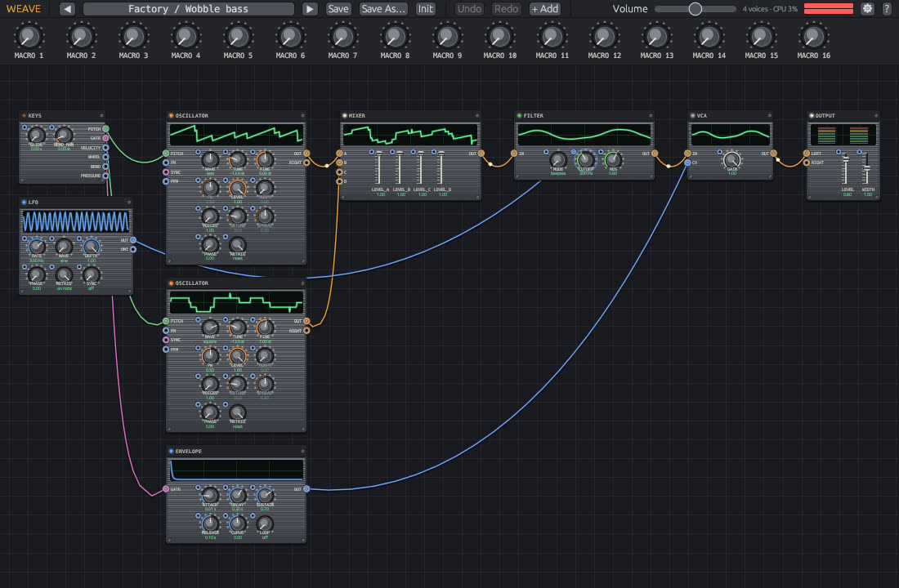Viewport: 899px width, 588px height.
Task: Open the LFO module's title-bar menu dot
Action: click(x=129, y=203)
